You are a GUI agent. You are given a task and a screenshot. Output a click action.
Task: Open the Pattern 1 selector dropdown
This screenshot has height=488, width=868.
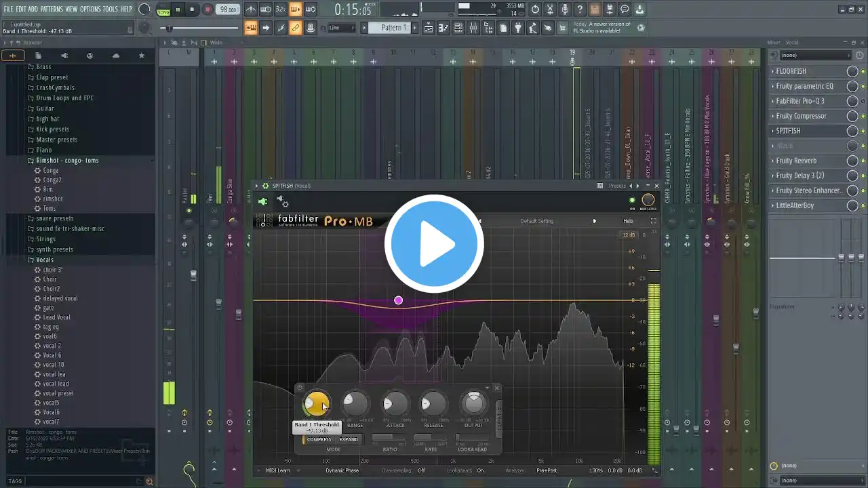[389, 28]
